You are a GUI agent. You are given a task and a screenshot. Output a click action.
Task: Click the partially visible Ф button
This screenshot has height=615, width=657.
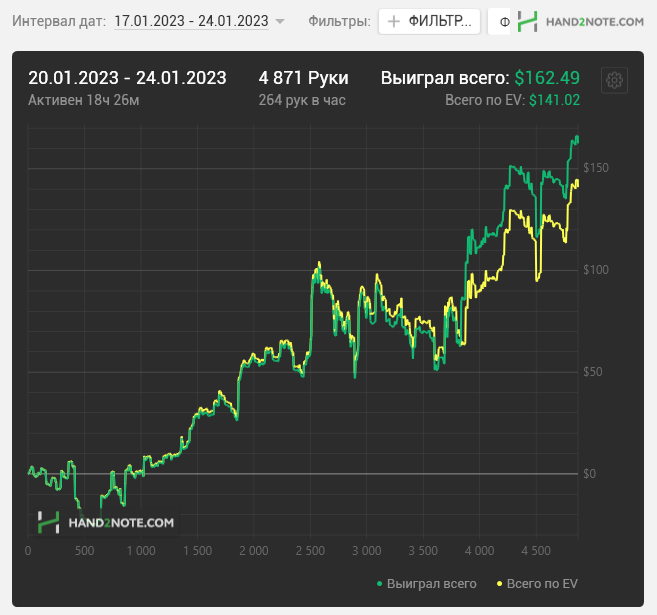click(501, 21)
